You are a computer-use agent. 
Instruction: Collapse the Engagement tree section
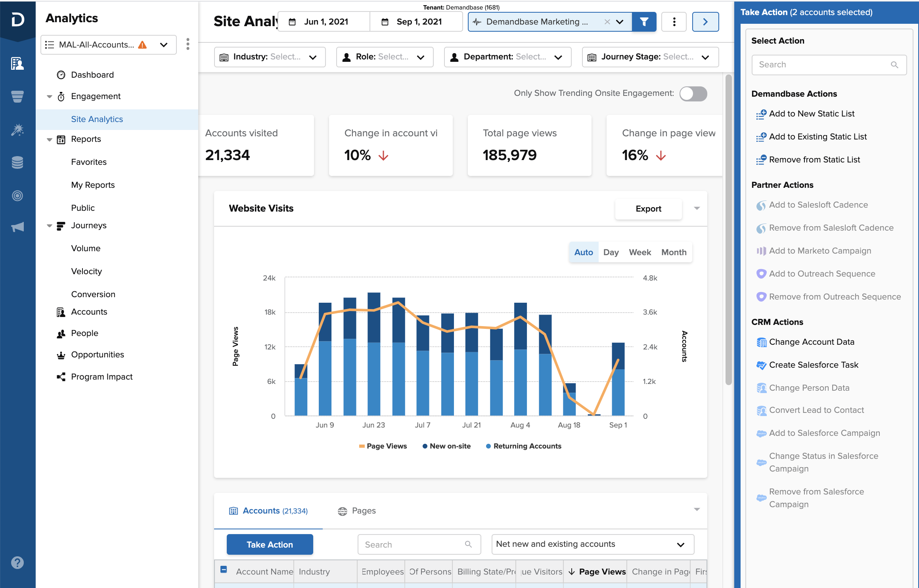click(50, 97)
